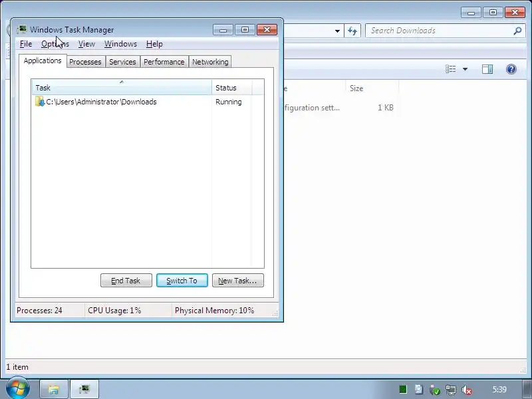Sort by the Task column header
The width and height of the screenshot is (532, 399).
tap(122, 88)
